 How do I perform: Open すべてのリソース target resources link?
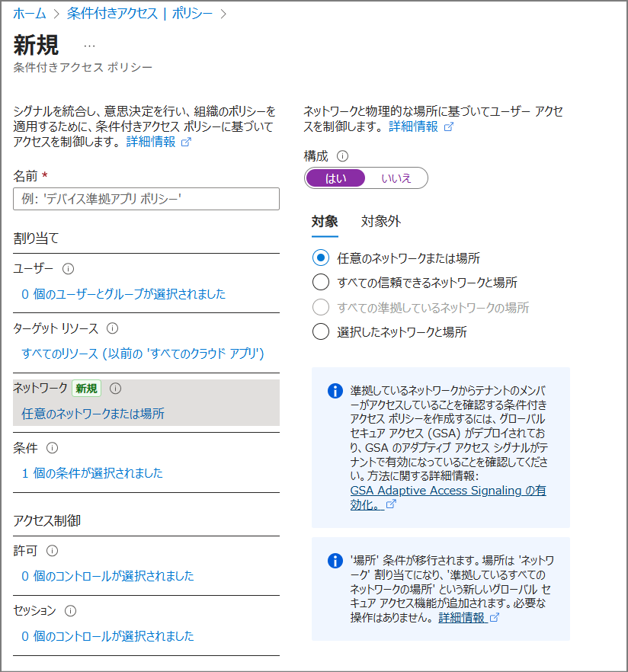(143, 354)
